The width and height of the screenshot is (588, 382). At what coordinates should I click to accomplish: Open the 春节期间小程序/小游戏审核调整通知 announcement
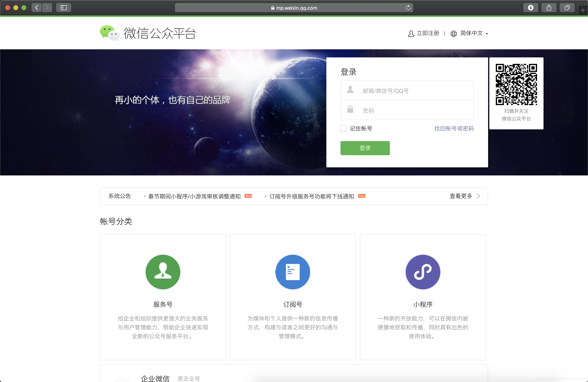[x=195, y=196]
